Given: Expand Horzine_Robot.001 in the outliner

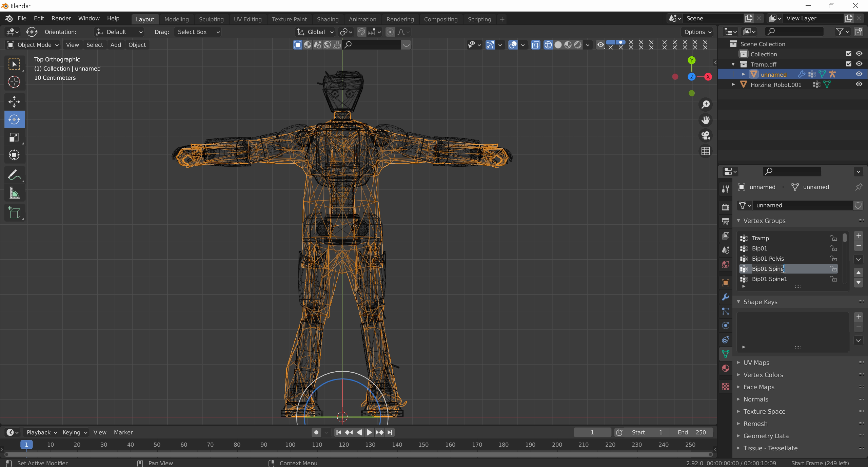Looking at the screenshot, I should 733,85.
